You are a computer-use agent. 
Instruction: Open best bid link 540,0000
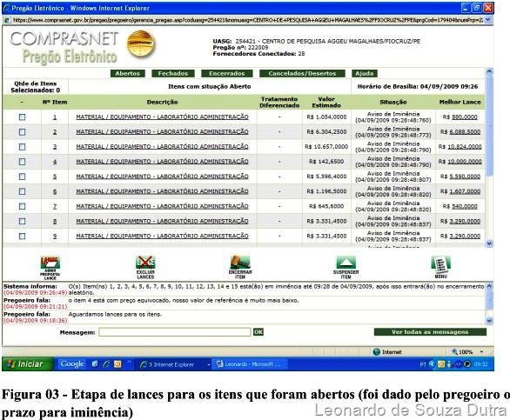465,206
